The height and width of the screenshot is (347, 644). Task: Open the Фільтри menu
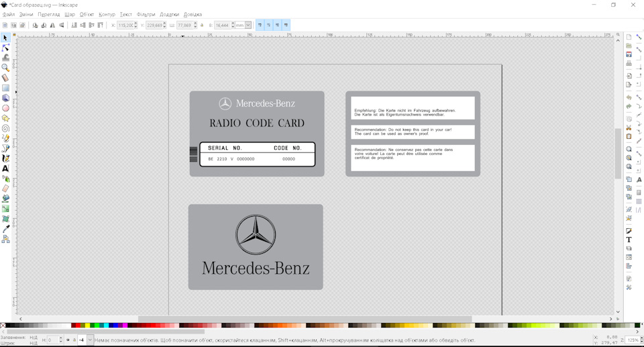pos(146,14)
